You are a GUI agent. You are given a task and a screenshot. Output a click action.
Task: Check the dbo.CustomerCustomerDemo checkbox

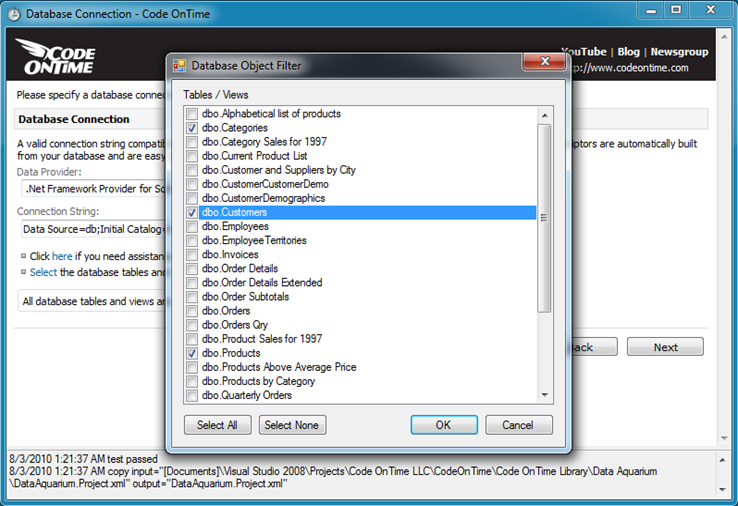coord(192,185)
